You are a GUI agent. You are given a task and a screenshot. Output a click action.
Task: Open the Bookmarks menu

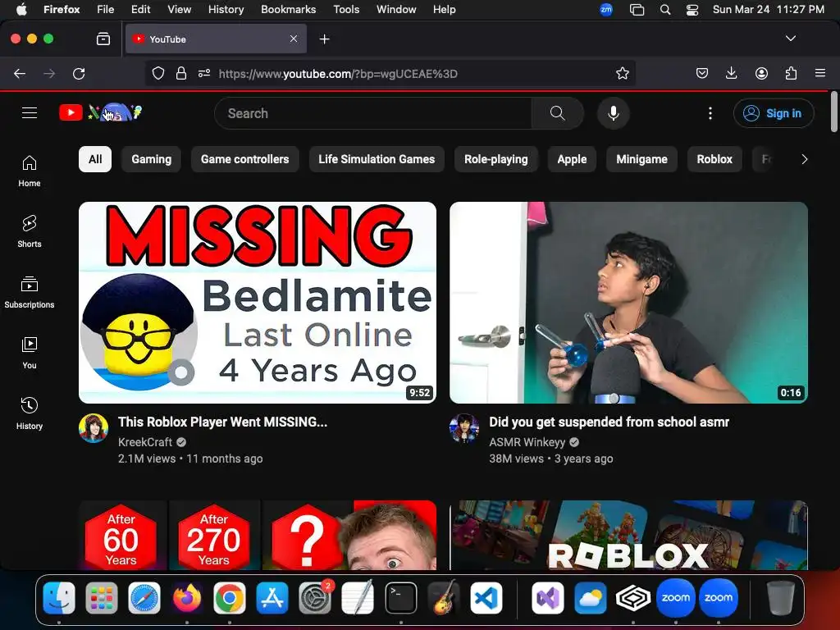click(x=288, y=9)
